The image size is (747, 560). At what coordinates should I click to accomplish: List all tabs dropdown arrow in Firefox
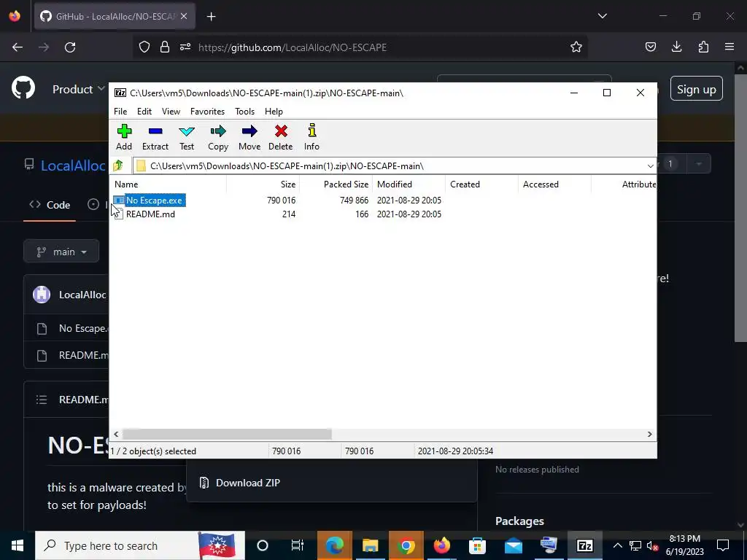(x=602, y=16)
